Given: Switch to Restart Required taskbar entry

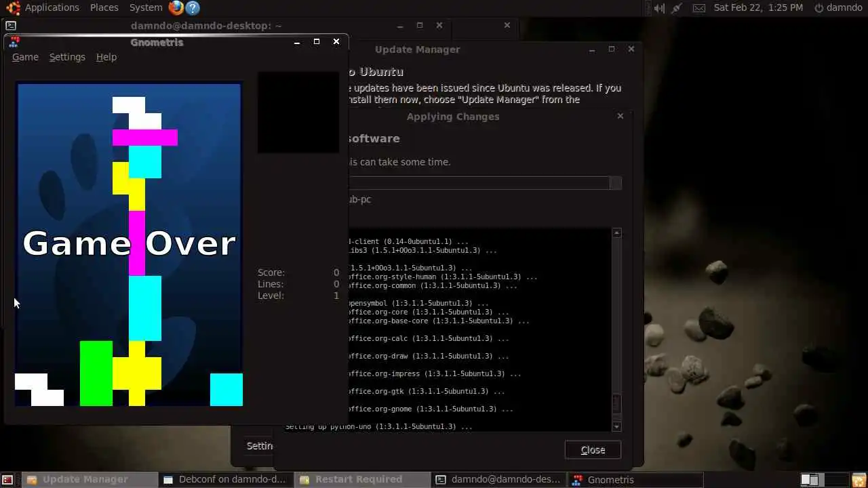Looking at the screenshot, I should (x=362, y=480).
